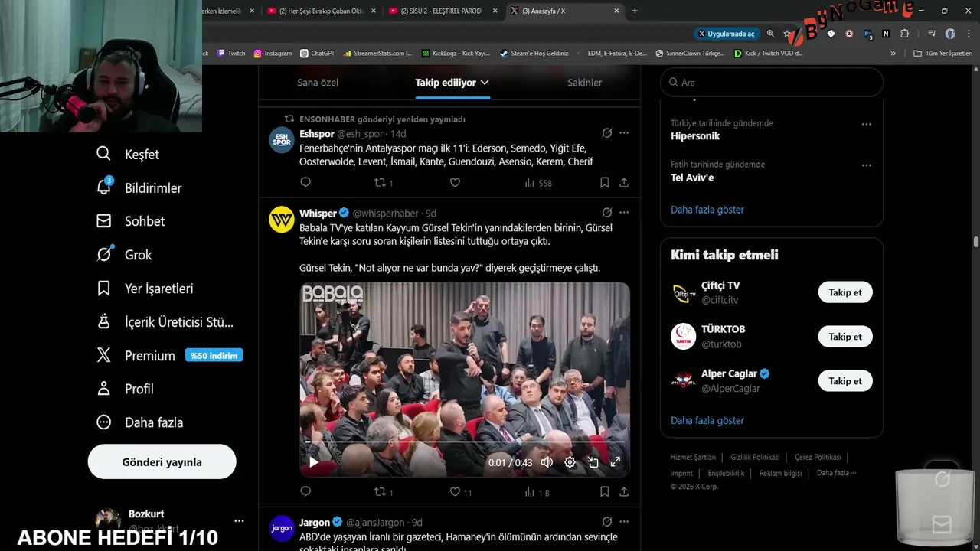
Task: Reply to the Whisper post
Action: coord(305,492)
